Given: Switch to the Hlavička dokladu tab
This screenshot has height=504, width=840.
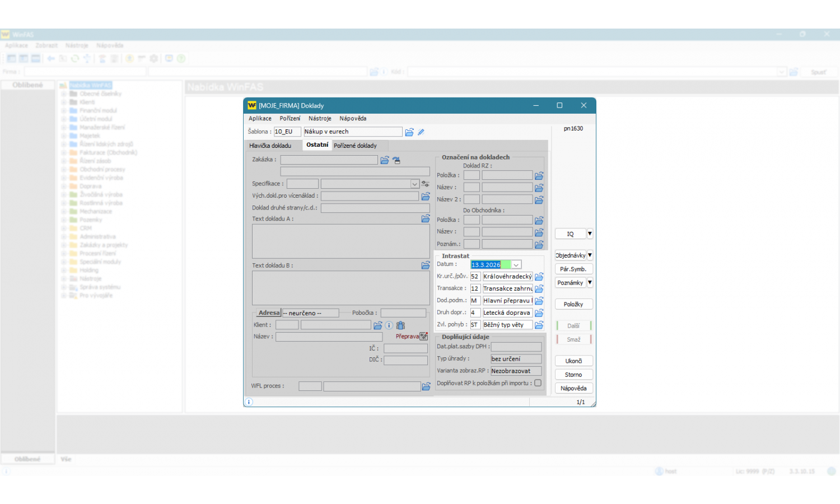Looking at the screenshot, I should (270, 146).
